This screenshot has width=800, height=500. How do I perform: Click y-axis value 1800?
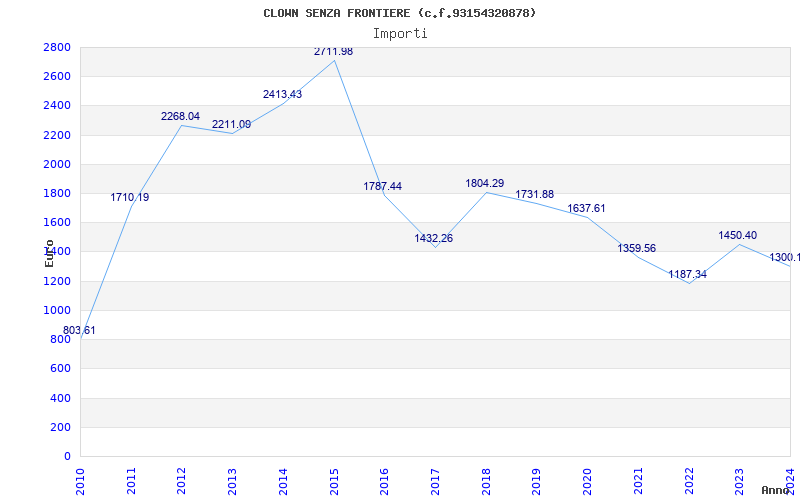click(57, 193)
